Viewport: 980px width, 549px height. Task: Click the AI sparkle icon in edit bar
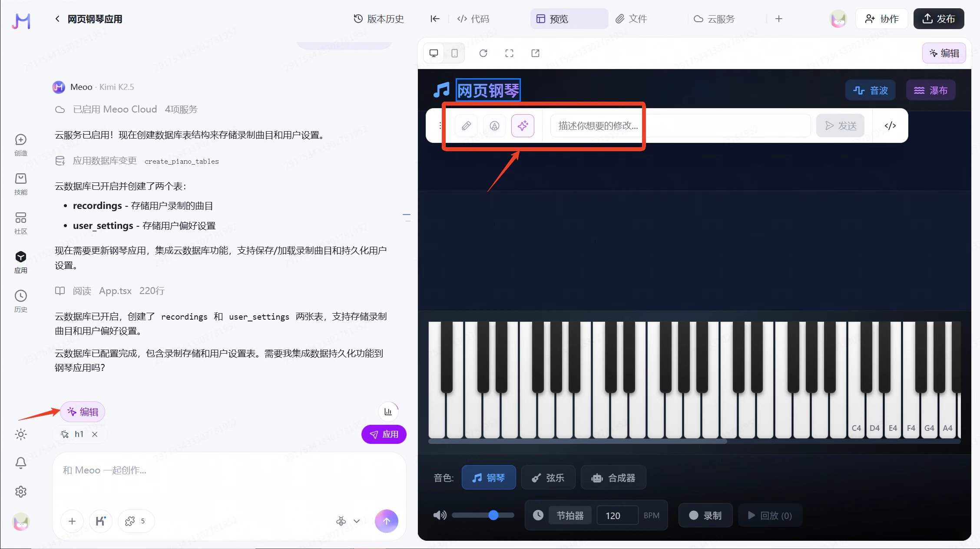pyautogui.click(x=523, y=126)
